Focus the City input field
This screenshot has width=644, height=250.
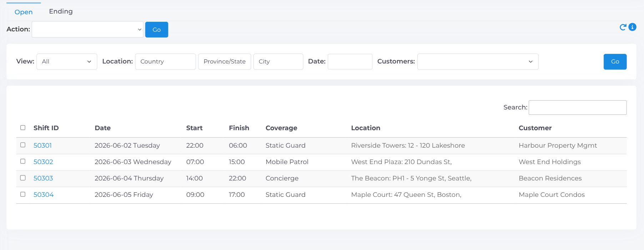click(278, 61)
